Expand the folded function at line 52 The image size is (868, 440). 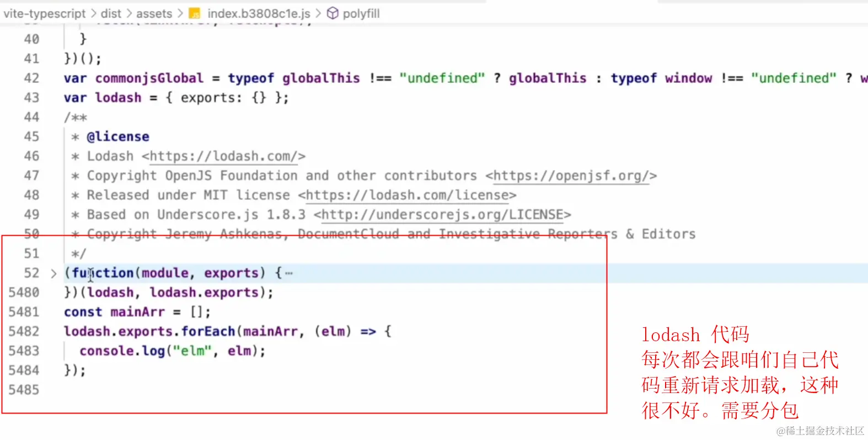[53, 273]
